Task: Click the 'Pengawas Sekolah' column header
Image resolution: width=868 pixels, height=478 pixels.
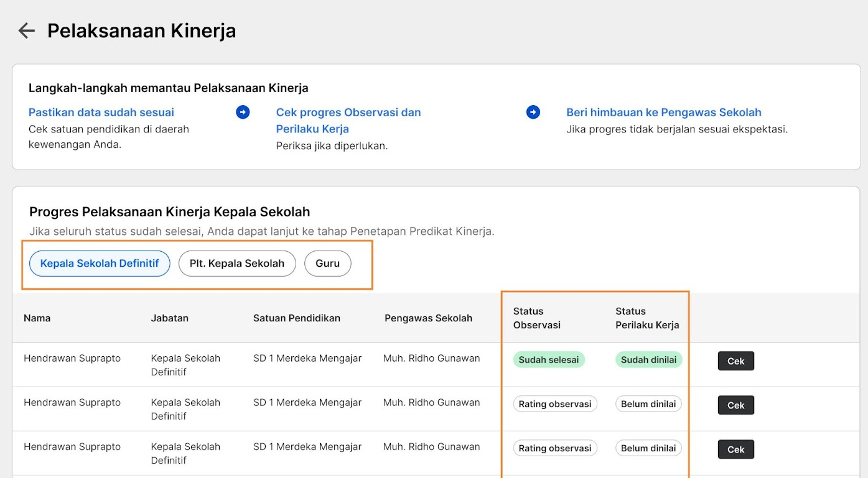Action: pyautogui.click(x=429, y=318)
